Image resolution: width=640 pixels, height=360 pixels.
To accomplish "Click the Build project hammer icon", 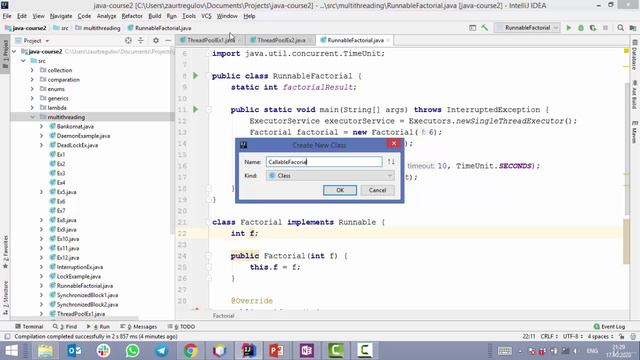I will pyautogui.click(x=484, y=28).
